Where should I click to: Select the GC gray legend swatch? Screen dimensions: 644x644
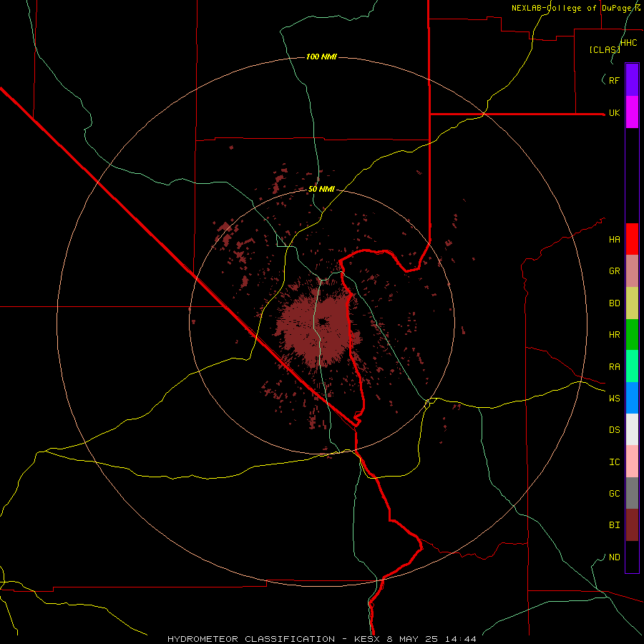click(632, 493)
